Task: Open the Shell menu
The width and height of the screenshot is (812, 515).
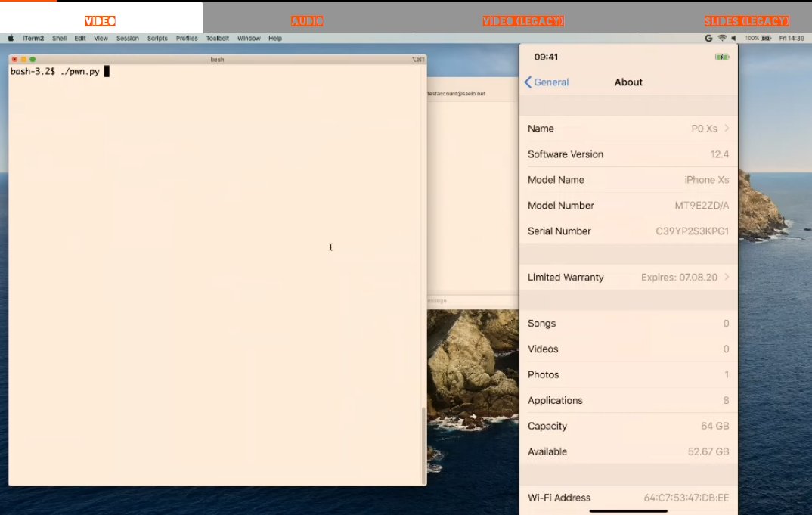Action: pos(59,39)
